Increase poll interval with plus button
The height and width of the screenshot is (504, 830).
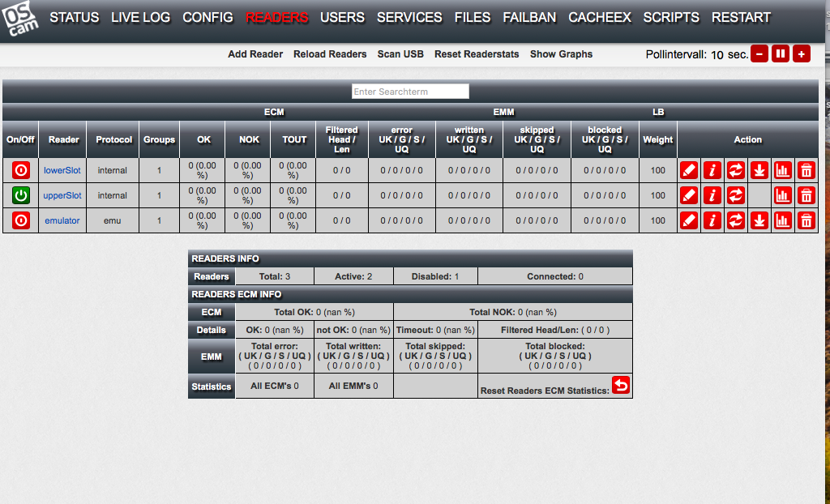[802, 54]
